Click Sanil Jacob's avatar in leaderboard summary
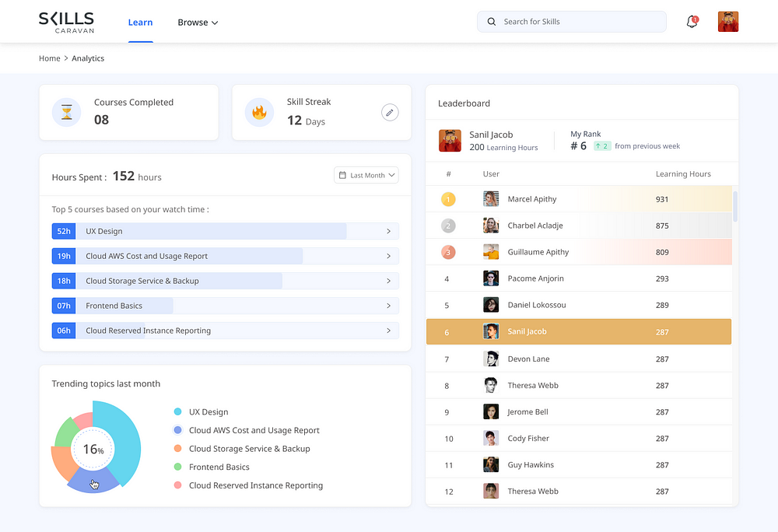The height and width of the screenshot is (532, 778). pos(450,141)
